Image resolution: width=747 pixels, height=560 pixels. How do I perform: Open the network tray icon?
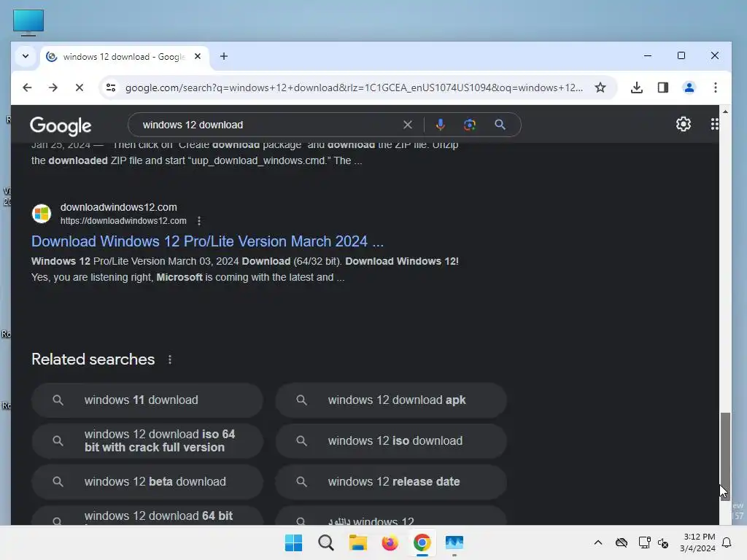coord(644,542)
